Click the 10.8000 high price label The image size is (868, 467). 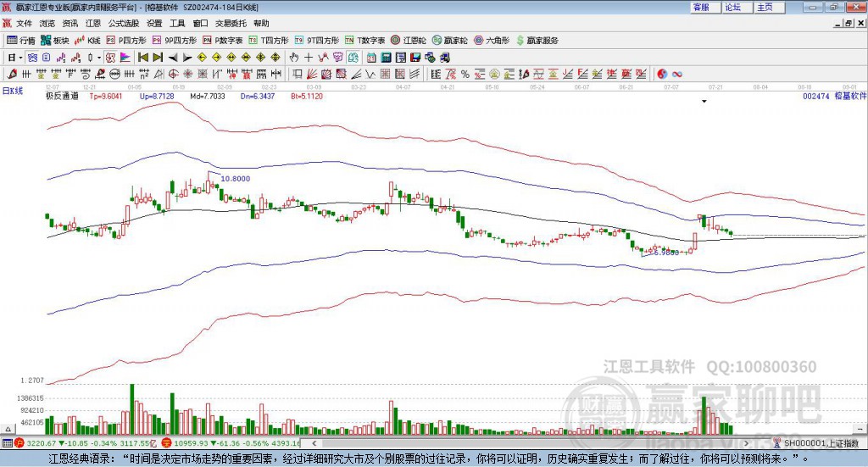pyautogui.click(x=236, y=179)
